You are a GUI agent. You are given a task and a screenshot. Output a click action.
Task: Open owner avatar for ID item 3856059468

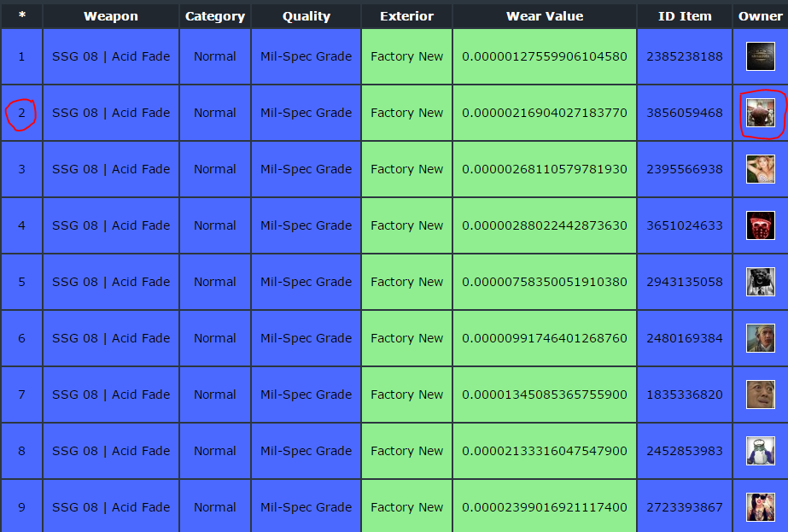click(761, 113)
